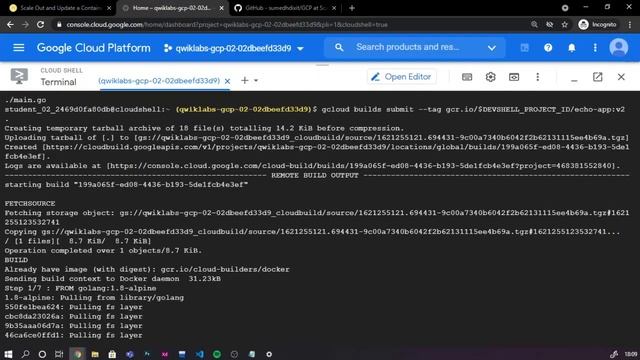Open Spotify from the taskbar

pyautogui.click(x=217, y=354)
